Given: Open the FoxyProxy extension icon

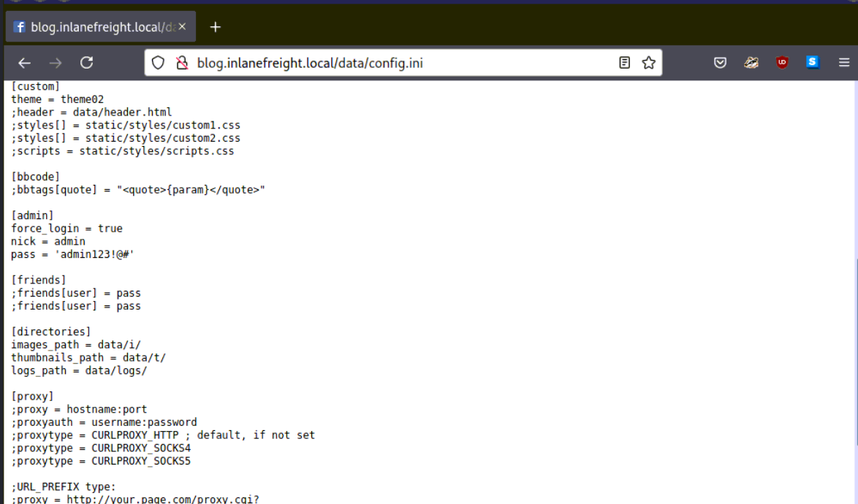Looking at the screenshot, I should pyautogui.click(x=751, y=63).
